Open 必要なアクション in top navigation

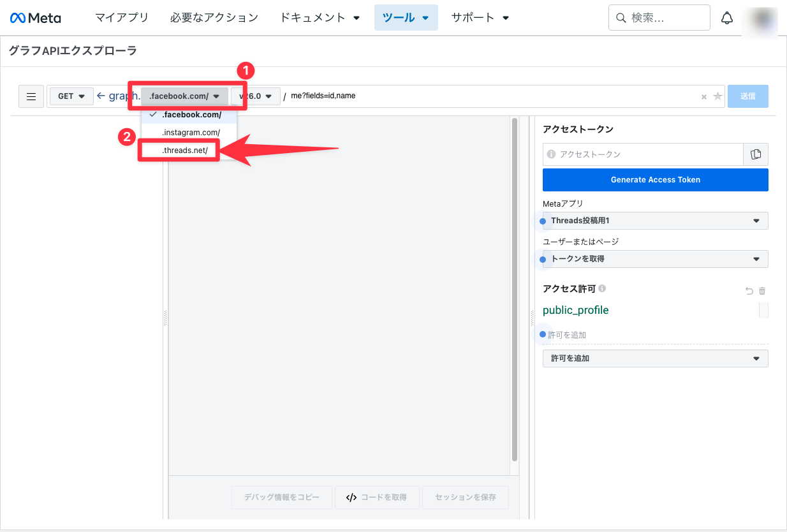(214, 18)
